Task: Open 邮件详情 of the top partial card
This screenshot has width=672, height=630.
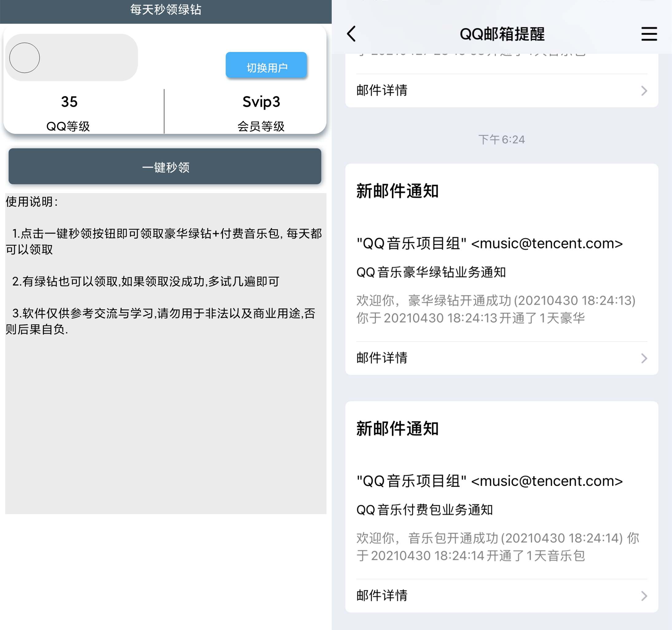Action: click(x=382, y=91)
